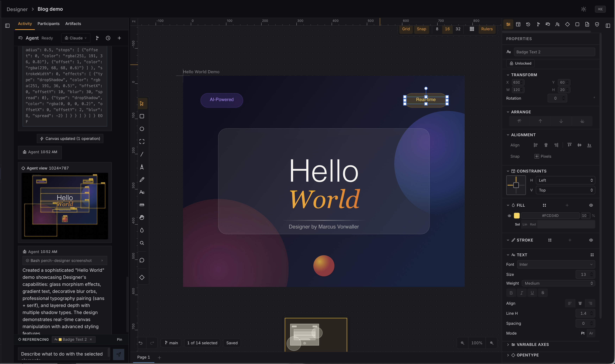The width and height of the screenshot is (615, 364).
Task: Toggle the Snap button
Action: pyautogui.click(x=421, y=29)
